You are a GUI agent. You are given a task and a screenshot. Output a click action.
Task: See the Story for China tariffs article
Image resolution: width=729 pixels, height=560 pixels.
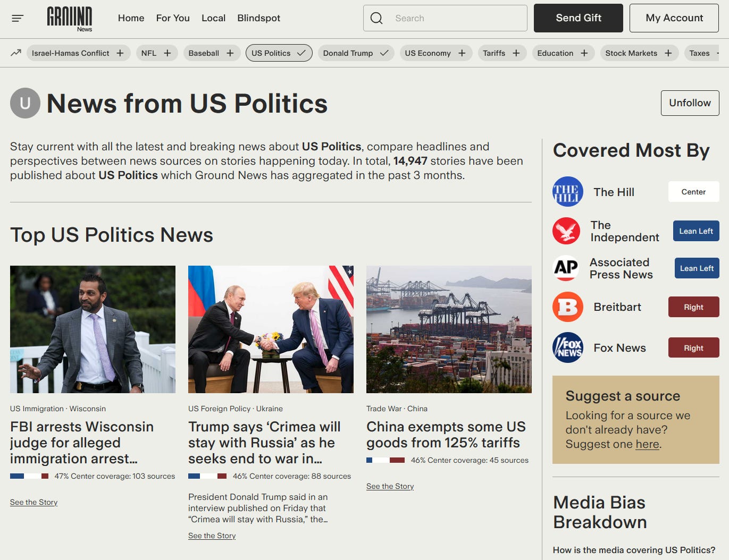390,486
